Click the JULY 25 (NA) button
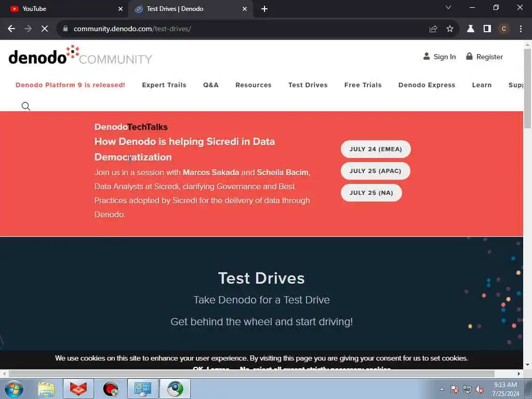 371,193
